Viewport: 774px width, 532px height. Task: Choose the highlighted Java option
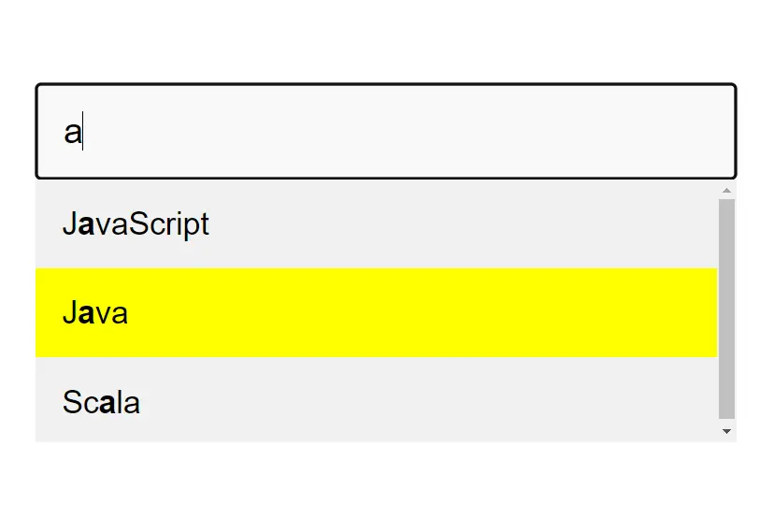[95, 313]
